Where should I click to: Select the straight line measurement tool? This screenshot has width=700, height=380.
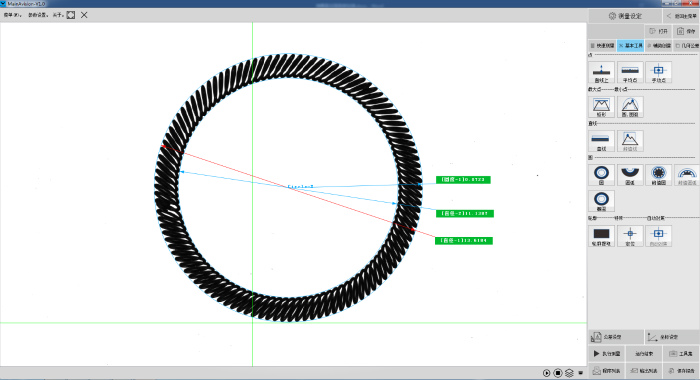click(x=601, y=141)
